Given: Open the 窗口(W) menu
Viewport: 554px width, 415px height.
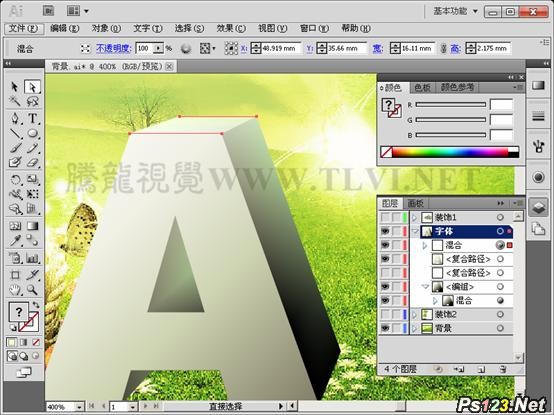Looking at the screenshot, I should coord(314,28).
